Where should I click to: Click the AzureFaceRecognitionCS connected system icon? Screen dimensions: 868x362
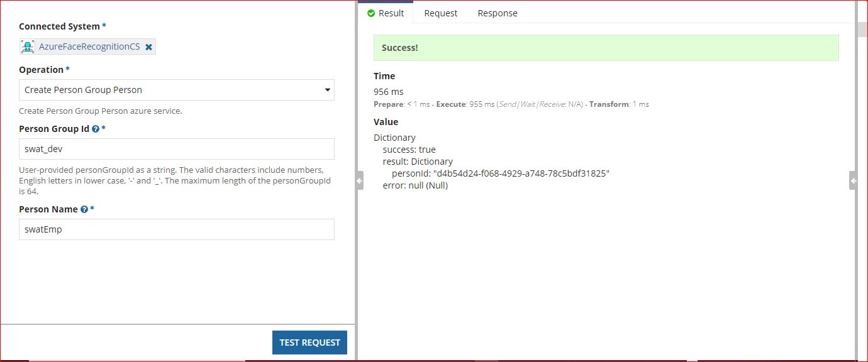pyautogui.click(x=27, y=47)
